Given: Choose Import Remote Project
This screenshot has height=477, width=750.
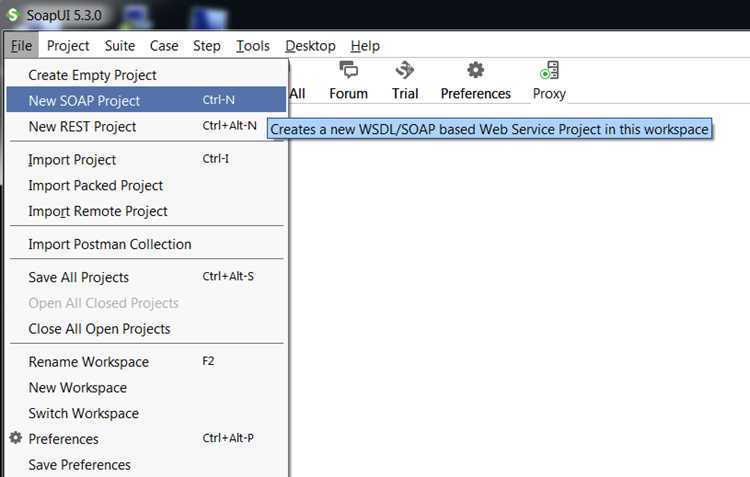Looking at the screenshot, I should coord(146,211).
